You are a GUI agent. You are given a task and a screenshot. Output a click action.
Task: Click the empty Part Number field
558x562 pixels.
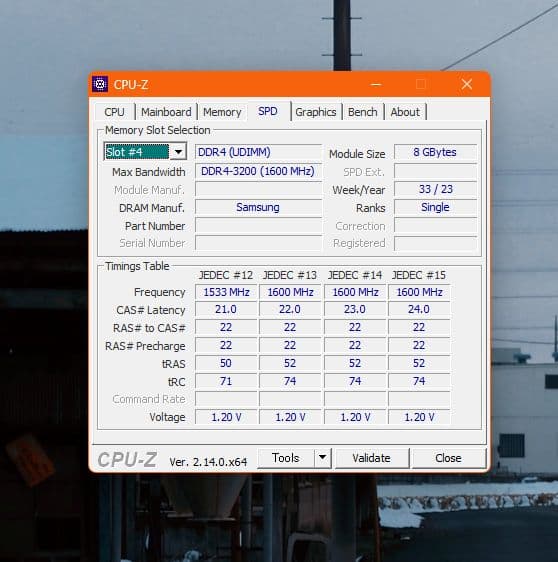click(258, 226)
